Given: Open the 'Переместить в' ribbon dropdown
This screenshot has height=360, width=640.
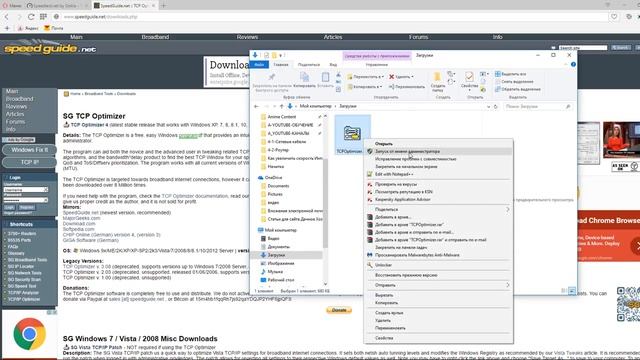Looking at the screenshot, I should coord(365,77).
